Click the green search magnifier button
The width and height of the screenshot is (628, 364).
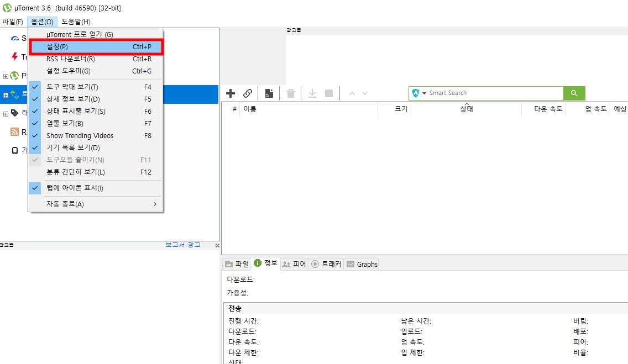[574, 93]
